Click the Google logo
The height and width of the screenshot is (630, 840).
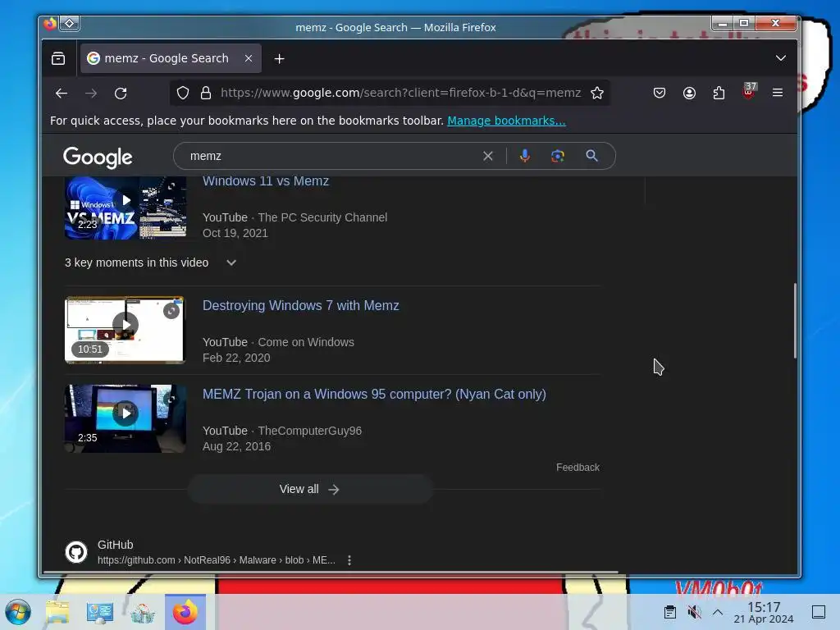[x=98, y=157]
